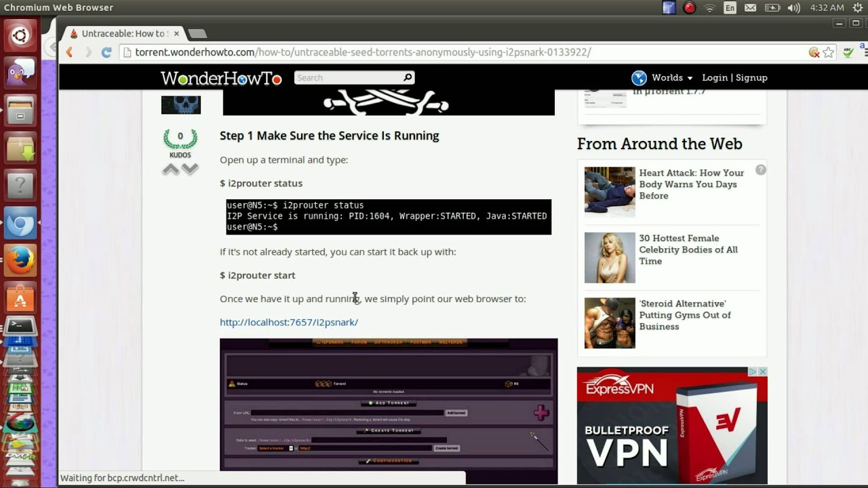Open the battery power indicator
Screen dimensions: 868x488
click(x=772, y=8)
